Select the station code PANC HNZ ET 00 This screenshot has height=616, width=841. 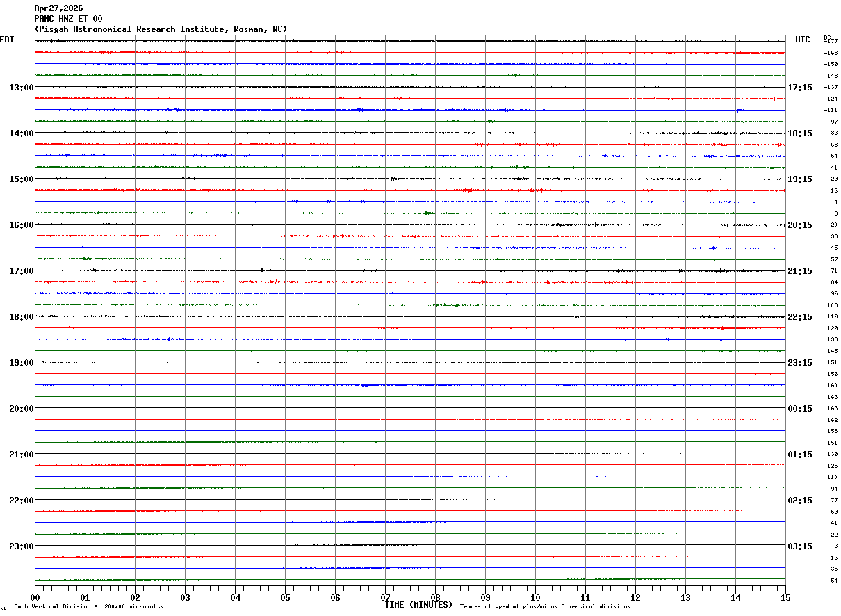coord(68,19)
